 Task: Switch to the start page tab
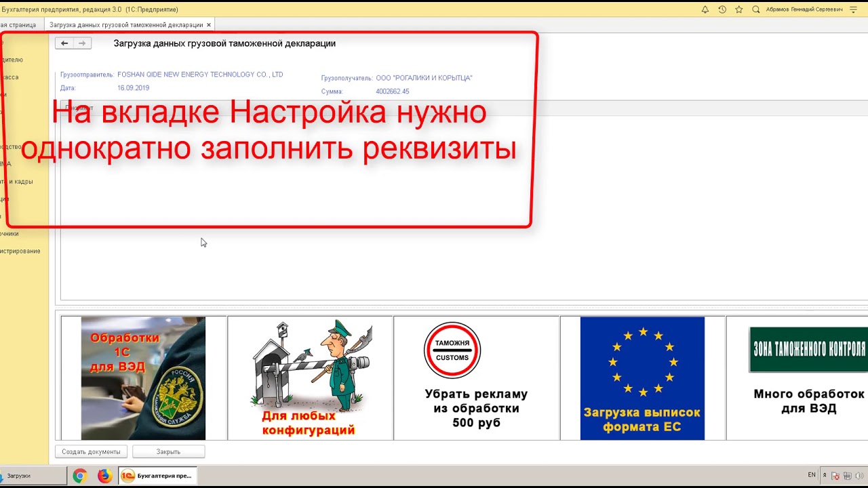(20, 25)
